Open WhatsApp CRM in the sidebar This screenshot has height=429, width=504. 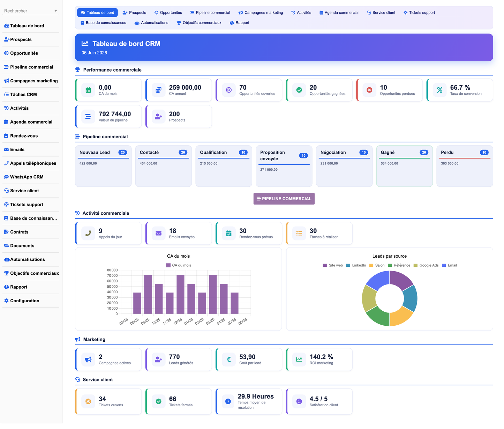tap(31, 177)
